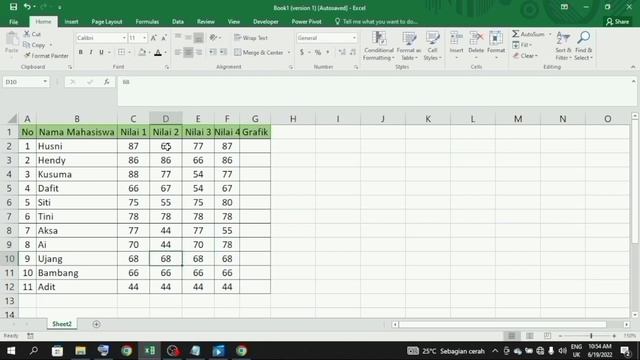The width and height of the screenshot is (640, 360).
Task: Open the Clear dropdown
Action: pos(525,56)
